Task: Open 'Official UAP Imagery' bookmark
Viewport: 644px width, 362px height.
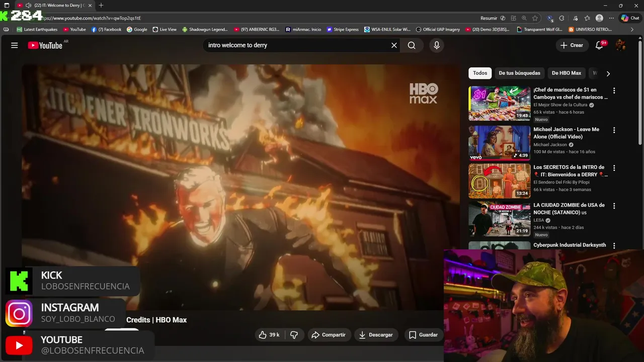Action: click(x=438, y=30)
